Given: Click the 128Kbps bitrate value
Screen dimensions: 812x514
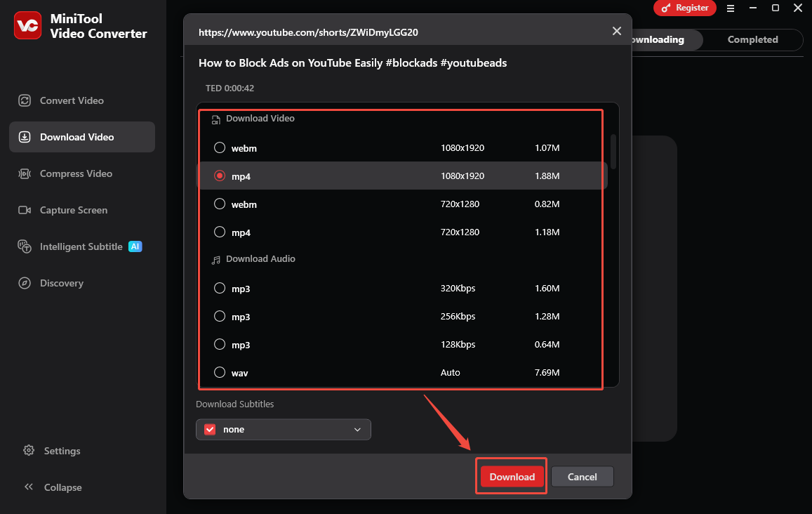Looking at the screenshot, I should pyautogui.click(x=458, y=344).
